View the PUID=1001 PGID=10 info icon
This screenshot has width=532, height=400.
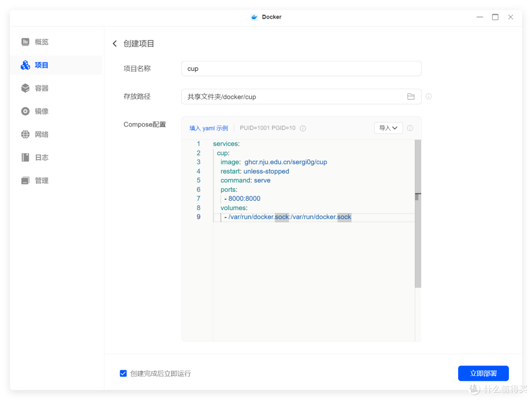(302, 128)
